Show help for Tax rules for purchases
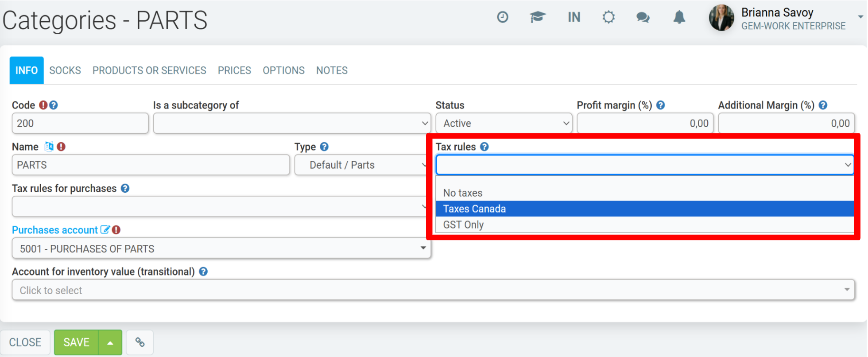 click(125, 188)
